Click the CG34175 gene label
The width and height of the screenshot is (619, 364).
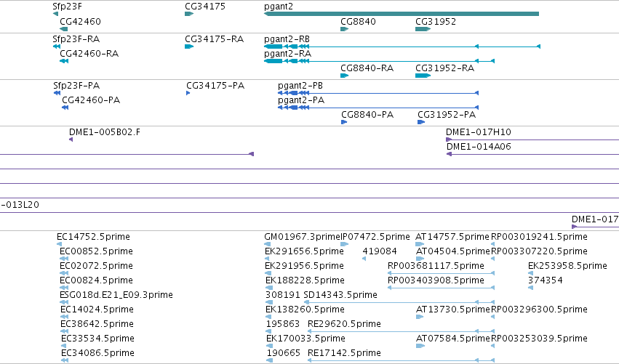205,7
